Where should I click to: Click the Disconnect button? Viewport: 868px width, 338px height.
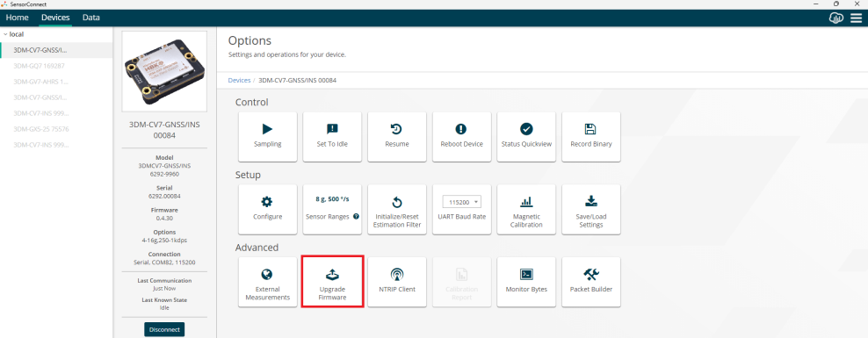[164, 329]
